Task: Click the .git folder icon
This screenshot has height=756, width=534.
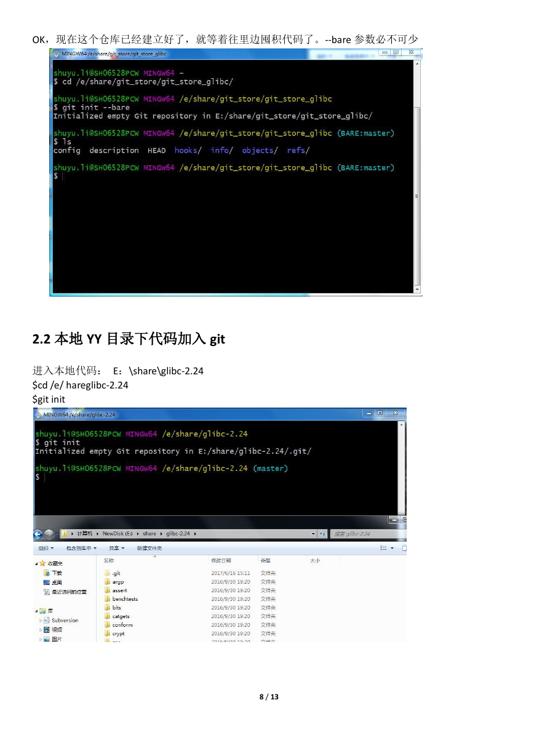Action: click(x=107, y=573)
